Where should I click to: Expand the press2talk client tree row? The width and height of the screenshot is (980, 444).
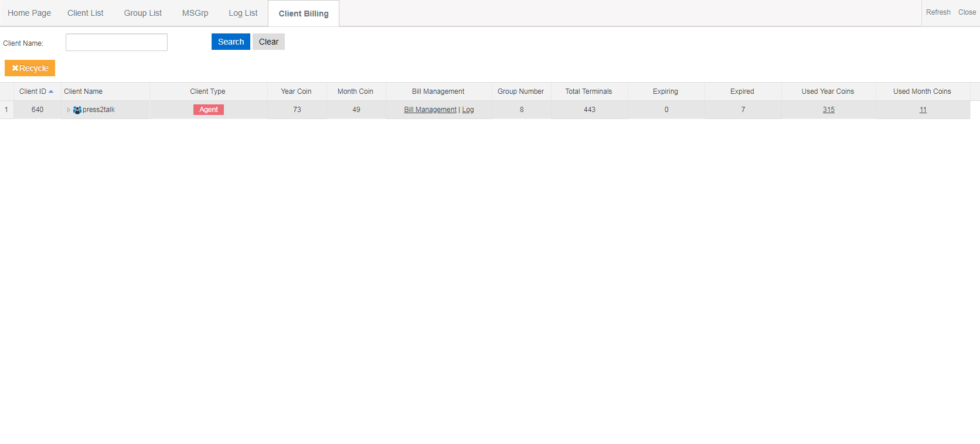69,110
